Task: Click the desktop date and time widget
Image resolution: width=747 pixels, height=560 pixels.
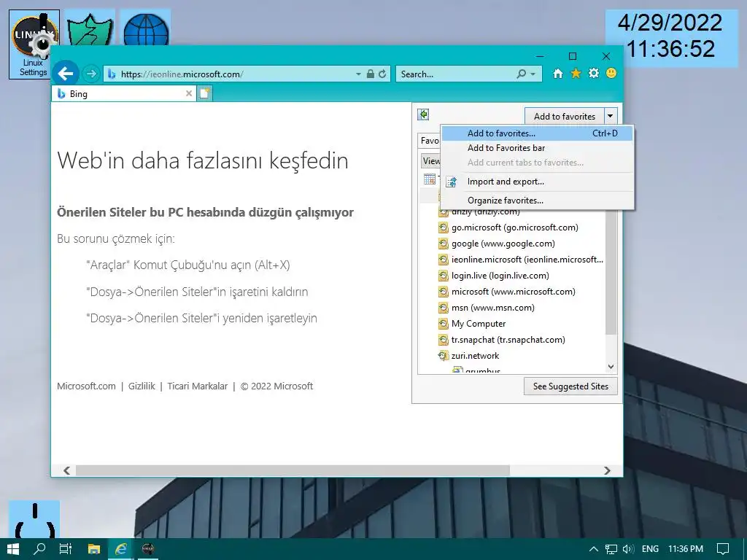Action: click(x=671, y=36)
